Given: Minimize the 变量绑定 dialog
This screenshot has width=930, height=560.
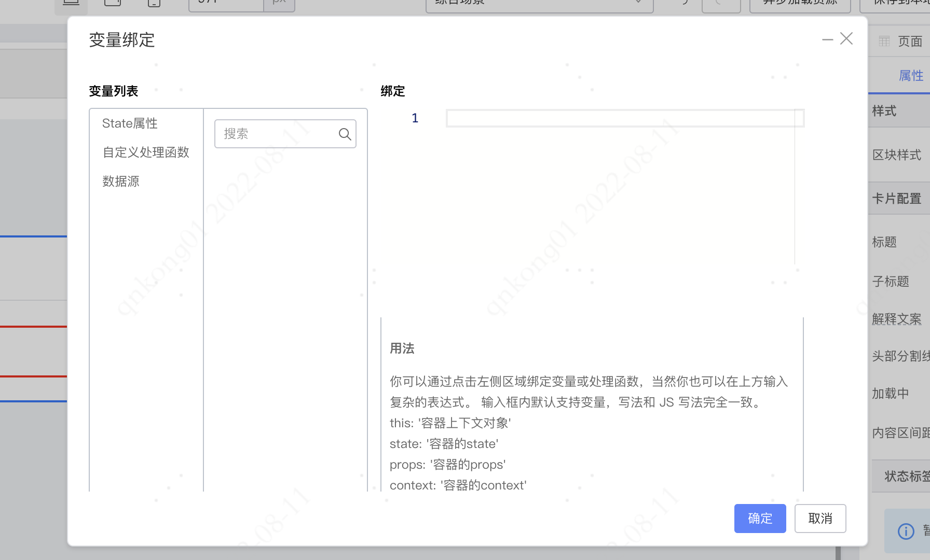Looking at the screenshot, I should tap(828, 39).
